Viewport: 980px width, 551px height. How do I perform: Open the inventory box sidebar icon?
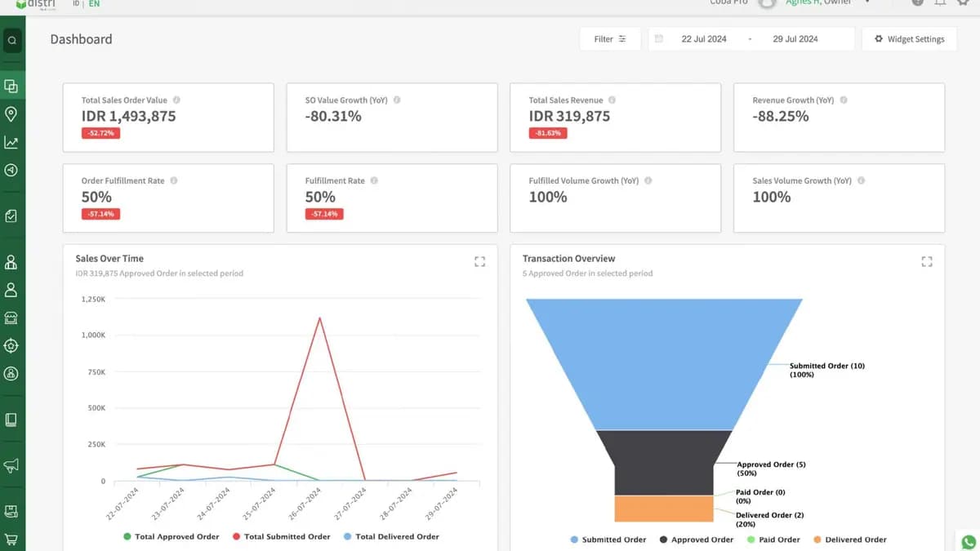pyautogui.click(x=11, y=512)
